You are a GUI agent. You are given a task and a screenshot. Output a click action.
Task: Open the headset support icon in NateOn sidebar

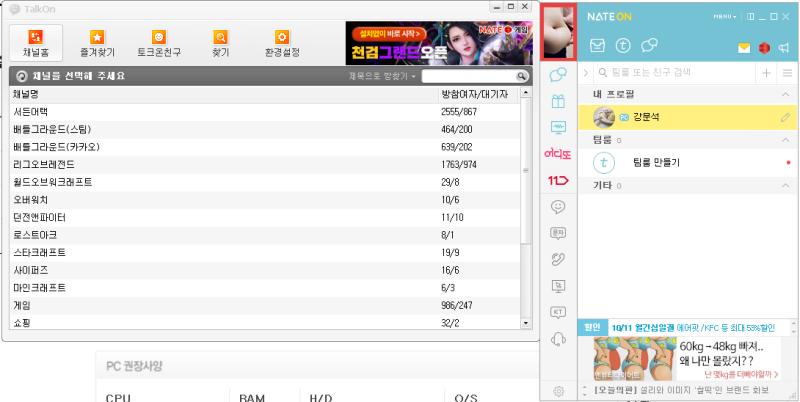pyautogui.click(x=558, y=339)
